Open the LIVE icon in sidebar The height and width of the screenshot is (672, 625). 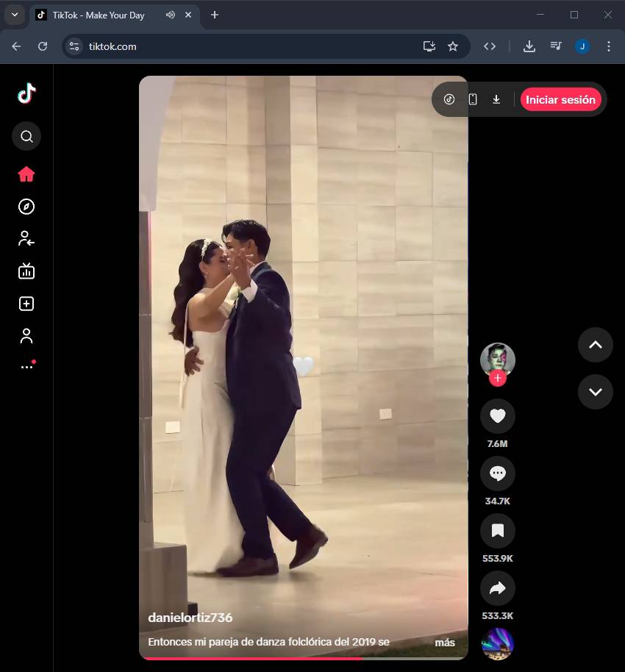point(26,271)
